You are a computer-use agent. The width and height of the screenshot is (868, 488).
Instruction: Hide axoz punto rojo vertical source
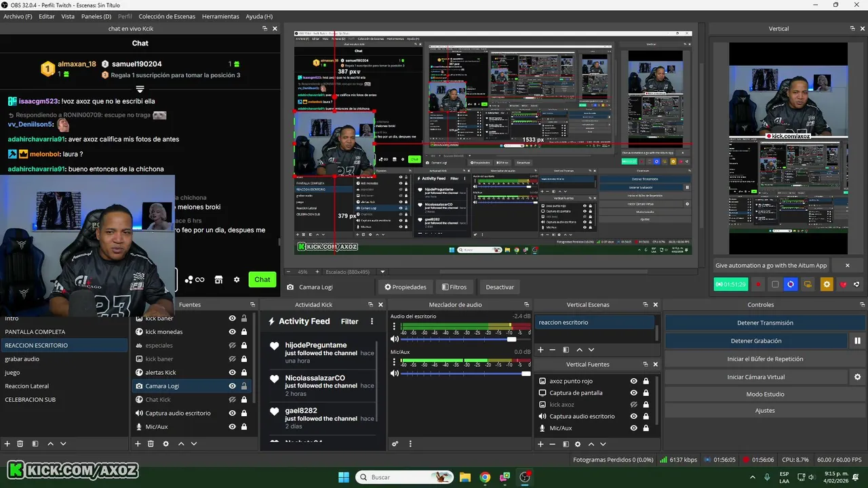[634, 381]
